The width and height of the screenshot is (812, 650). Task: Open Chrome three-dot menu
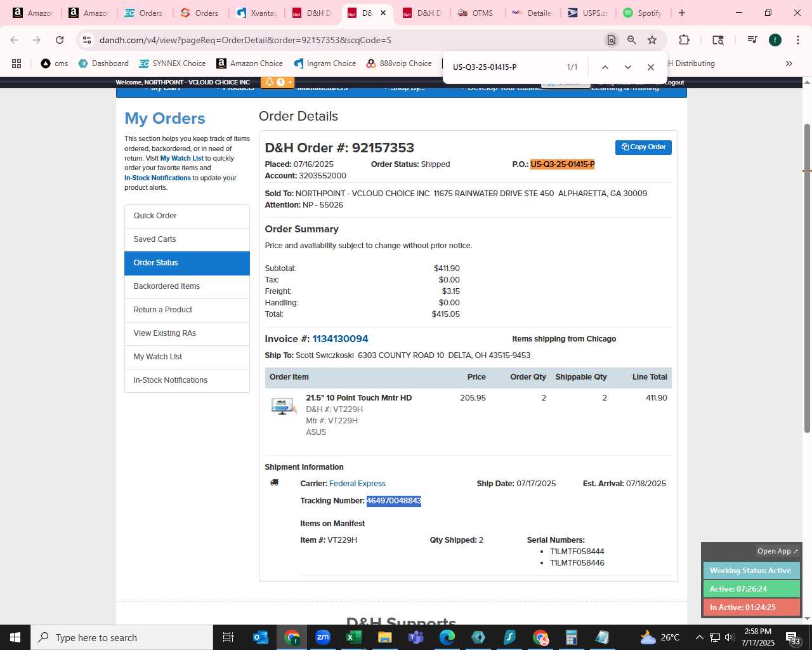[797, 40]
